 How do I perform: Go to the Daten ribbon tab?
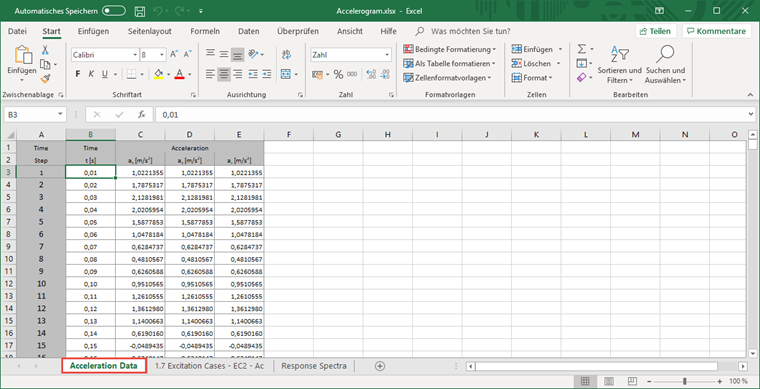coord(249,31)
